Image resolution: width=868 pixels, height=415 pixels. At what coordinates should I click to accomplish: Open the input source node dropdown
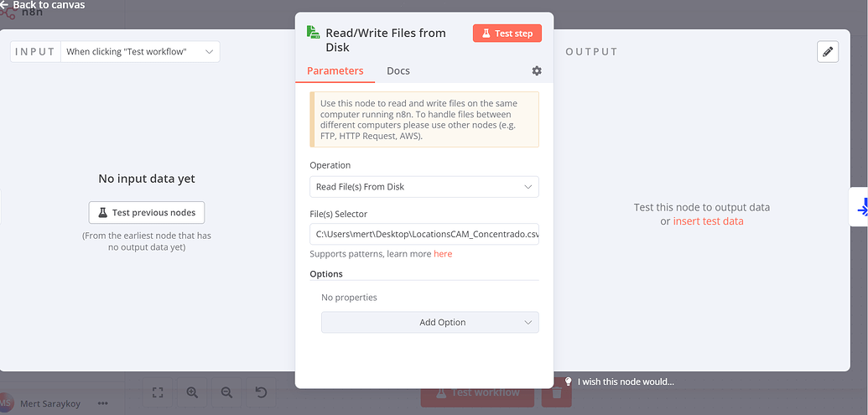click(140, 52)
